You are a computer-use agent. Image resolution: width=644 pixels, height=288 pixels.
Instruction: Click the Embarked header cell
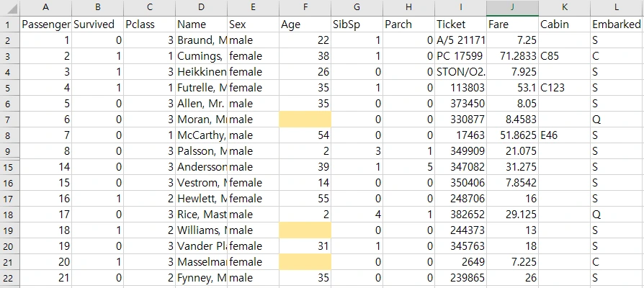point(617,24)
